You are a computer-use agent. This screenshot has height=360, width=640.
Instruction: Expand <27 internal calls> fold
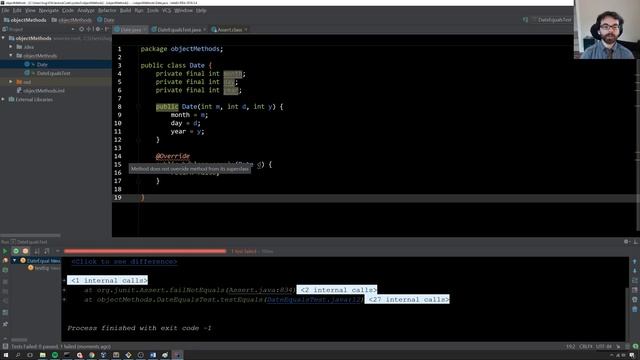(x=407, y=299)
